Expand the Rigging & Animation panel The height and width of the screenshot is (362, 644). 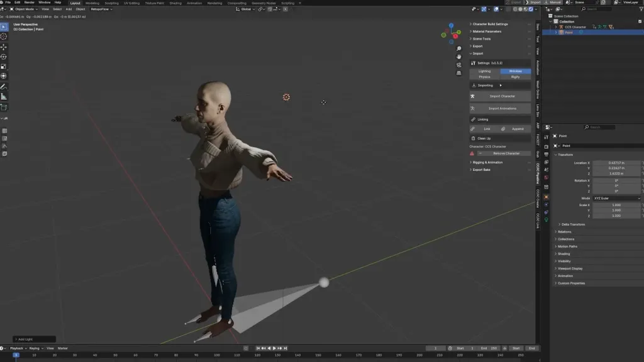[x=487, y=162]
